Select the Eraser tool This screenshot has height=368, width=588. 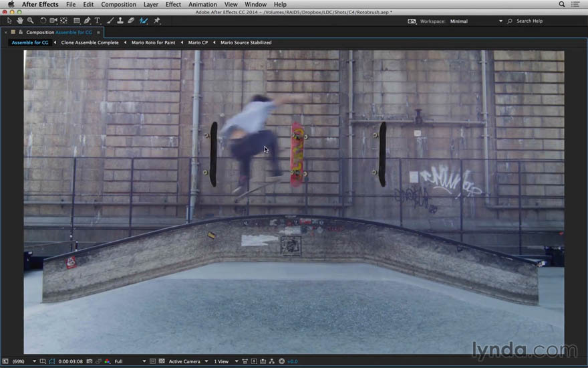pyautogui.click(x=131, y=21)
